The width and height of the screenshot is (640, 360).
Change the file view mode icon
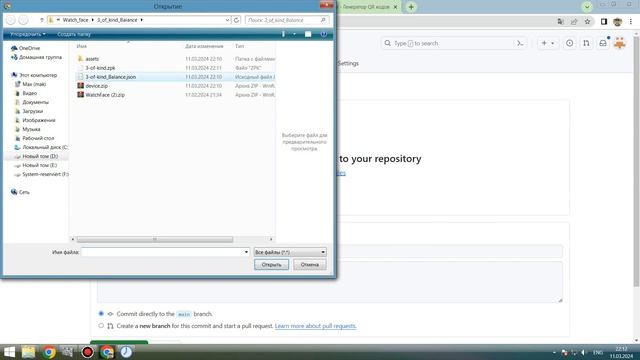click(283, 34)
